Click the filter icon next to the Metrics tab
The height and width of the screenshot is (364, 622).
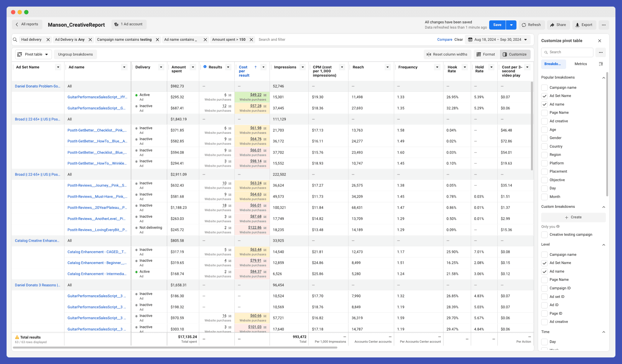point(601,64)
